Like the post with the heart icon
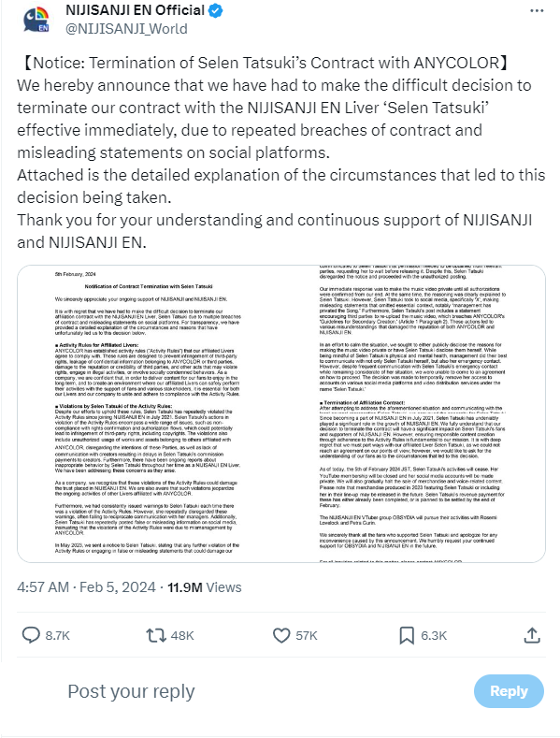The width and height of the screenshot is (560, 738). [281, 635]
